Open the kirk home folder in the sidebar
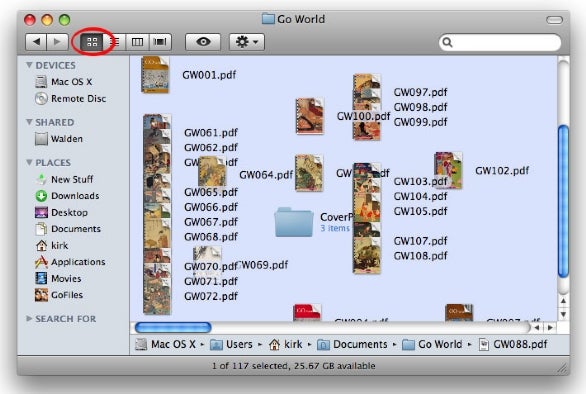 click(x=52, y=245)
